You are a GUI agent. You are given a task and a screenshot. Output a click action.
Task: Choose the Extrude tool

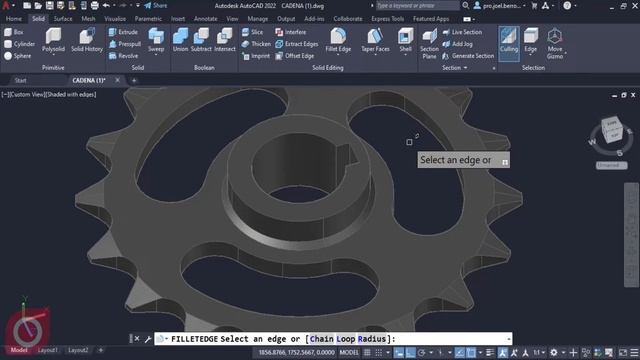coord(123,32)
